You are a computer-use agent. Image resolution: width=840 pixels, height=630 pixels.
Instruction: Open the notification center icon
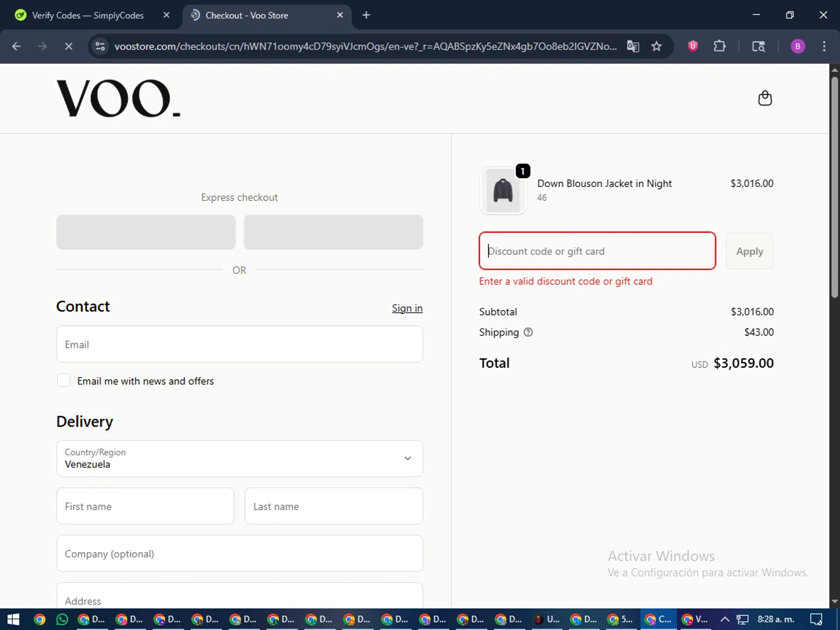pos(816,619)
